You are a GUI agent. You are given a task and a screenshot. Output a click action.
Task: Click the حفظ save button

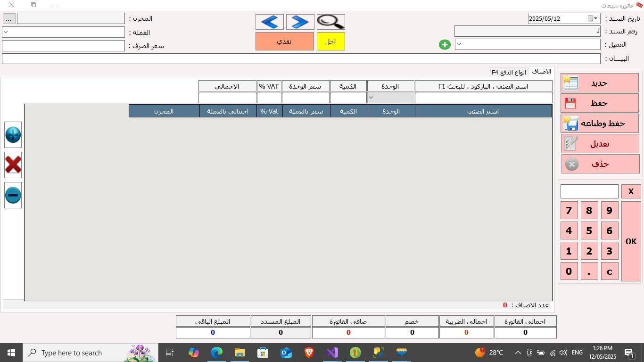[599, 103]
